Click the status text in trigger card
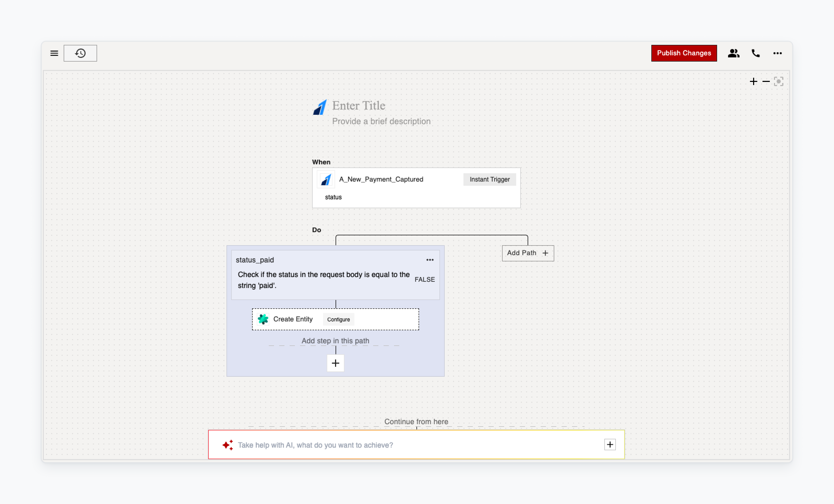The height and width of the screenshot is (504, 834). point(333,197)
